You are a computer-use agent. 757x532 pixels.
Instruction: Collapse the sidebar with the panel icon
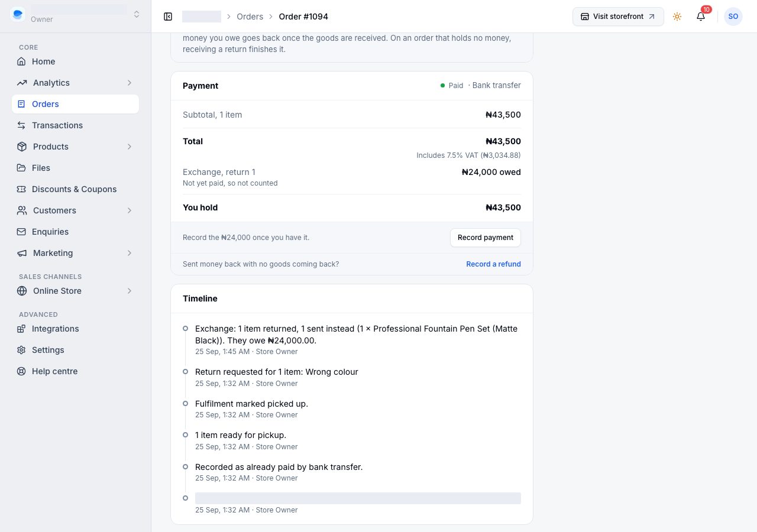point(168,17)
